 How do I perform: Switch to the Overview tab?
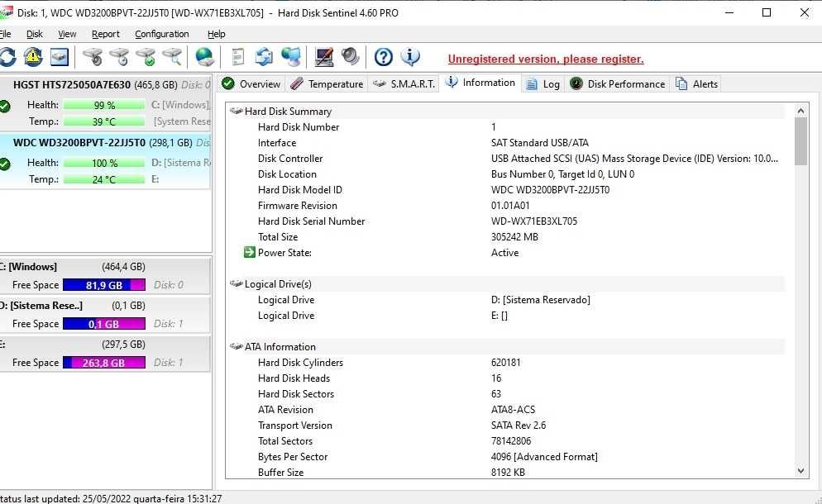pos(251,83)
